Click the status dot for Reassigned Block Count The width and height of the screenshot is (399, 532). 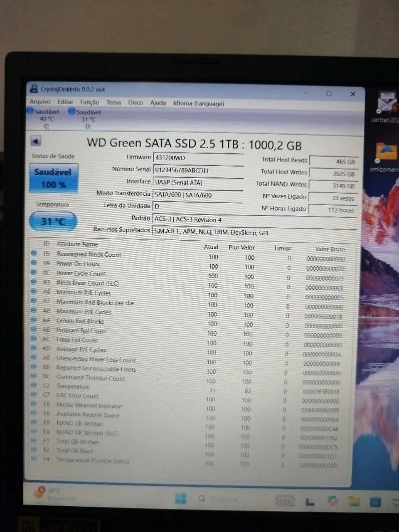point(34,253)
